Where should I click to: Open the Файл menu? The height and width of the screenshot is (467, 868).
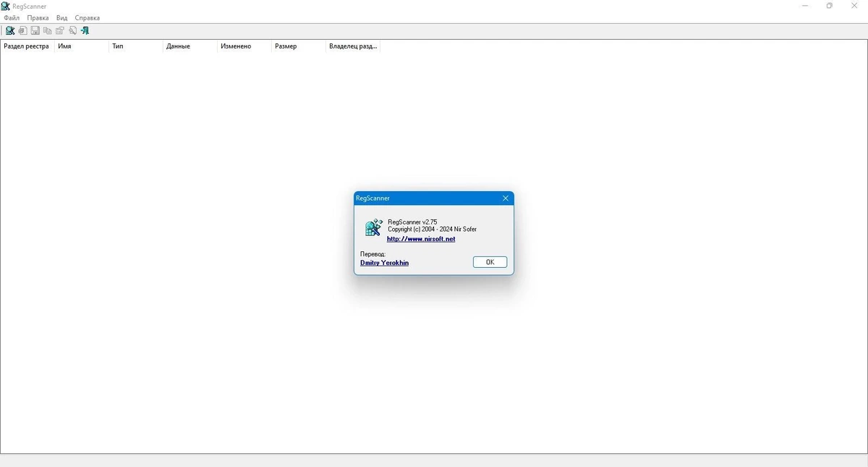pos(12,17)
